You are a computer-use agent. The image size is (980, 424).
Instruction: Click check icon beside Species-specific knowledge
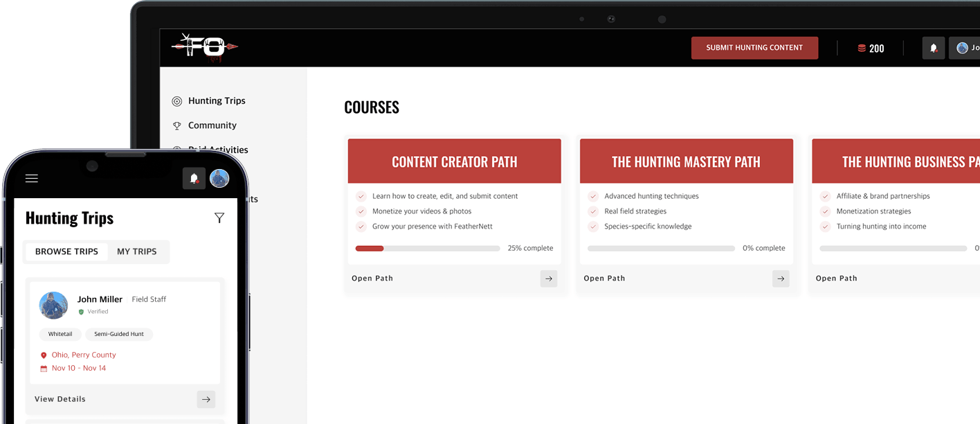[x=592, y=227]
